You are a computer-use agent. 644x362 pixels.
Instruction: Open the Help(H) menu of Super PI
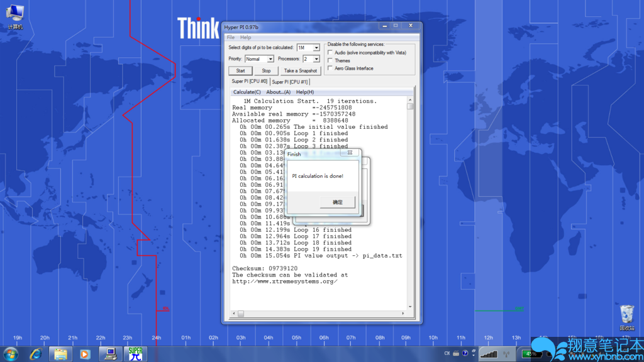[x=305, y=92]
